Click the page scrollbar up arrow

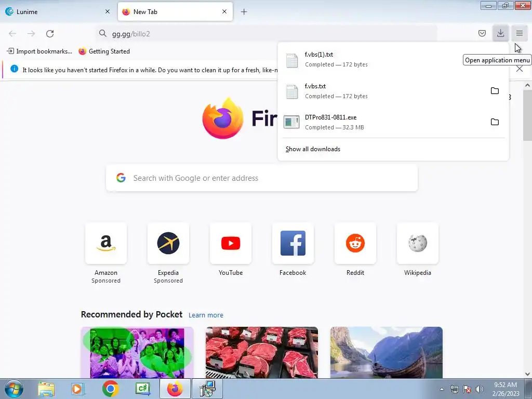[x=527, y=86]
